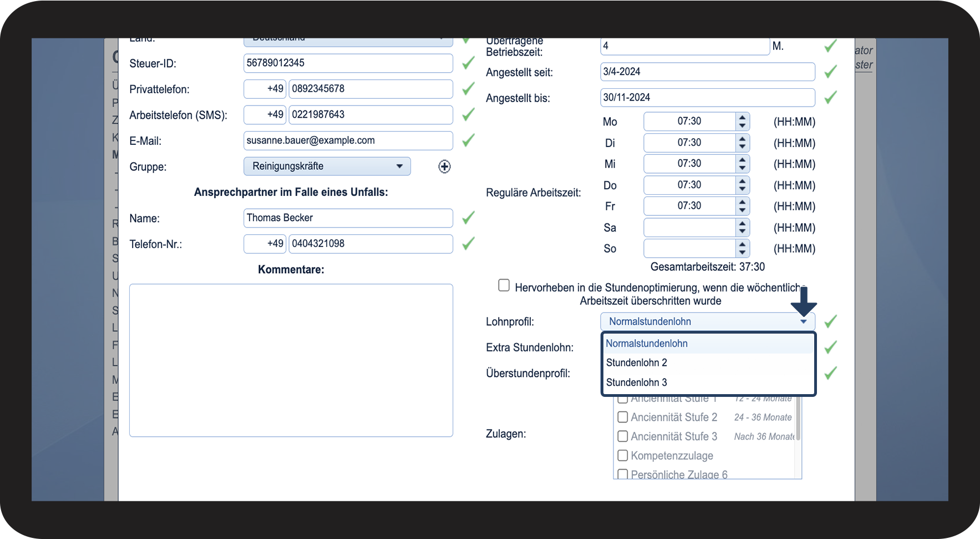The height and width of the screenshot is (539, 980).
Task: Click the green checkmark beside Arbeitstelefon (SMS)
Action: [x=469, y=114]
